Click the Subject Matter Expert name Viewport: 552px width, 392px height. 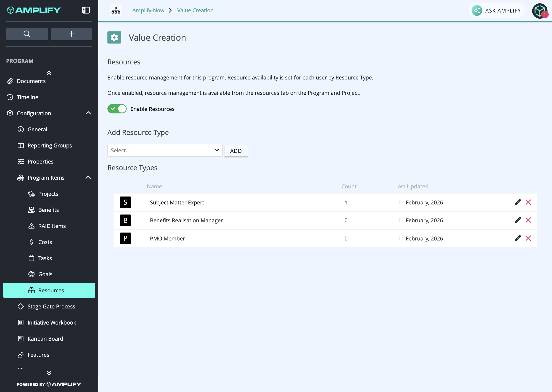click(177, 202)
